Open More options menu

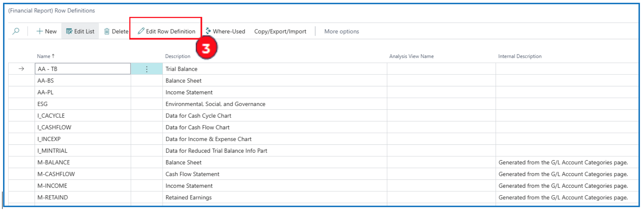341,31
